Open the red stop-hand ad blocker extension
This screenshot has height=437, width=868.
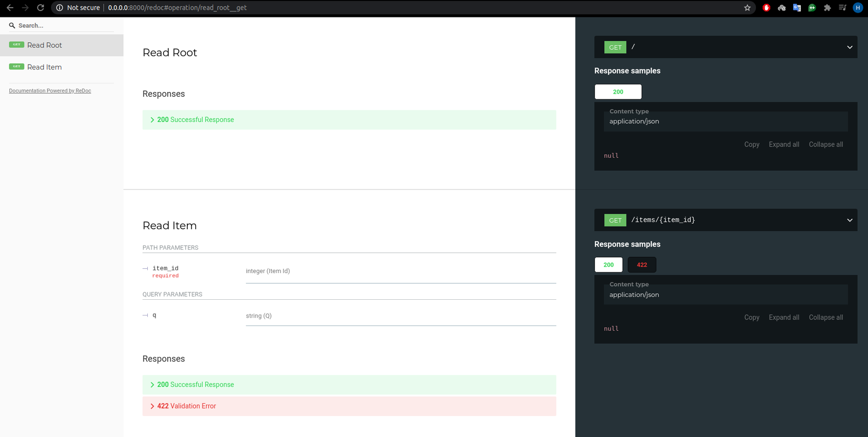coord(766,8)
